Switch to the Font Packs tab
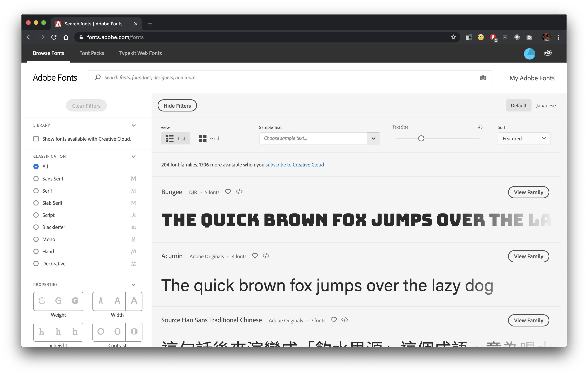This screenshot has height=375, width=588. (91, 53)
